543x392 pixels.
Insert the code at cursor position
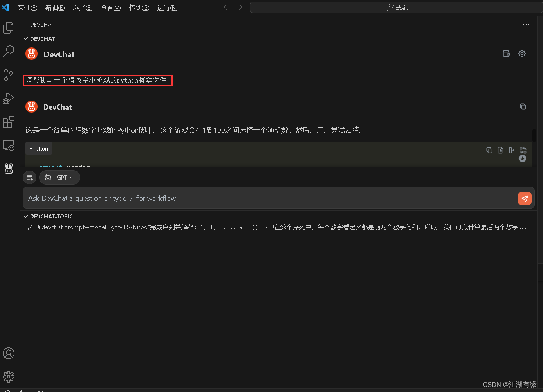pos(511,150)
